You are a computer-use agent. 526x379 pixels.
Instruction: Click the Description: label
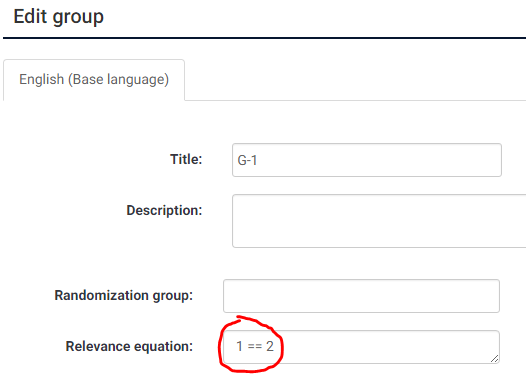(x=164, y=211)
